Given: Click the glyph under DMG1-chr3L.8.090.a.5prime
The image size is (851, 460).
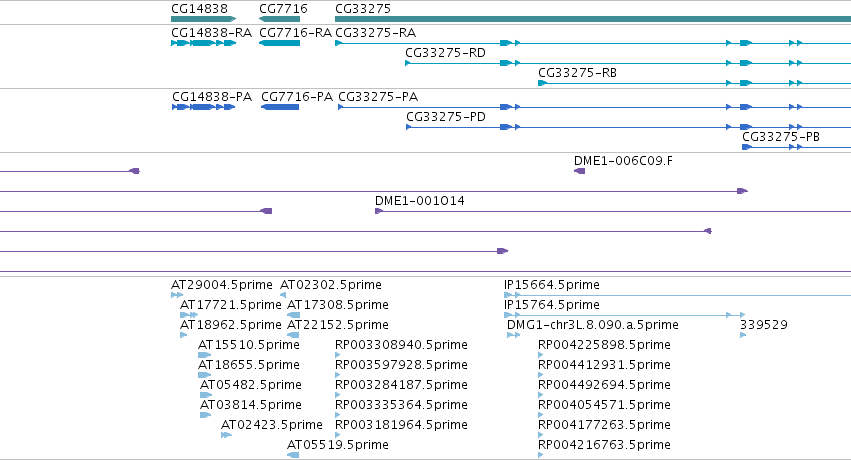Looking at the screenshot, I should click(x=513, y=335).
